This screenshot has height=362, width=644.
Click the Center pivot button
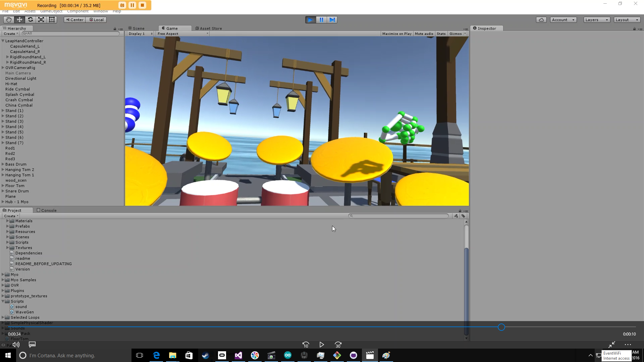click(x=74, y=20)
